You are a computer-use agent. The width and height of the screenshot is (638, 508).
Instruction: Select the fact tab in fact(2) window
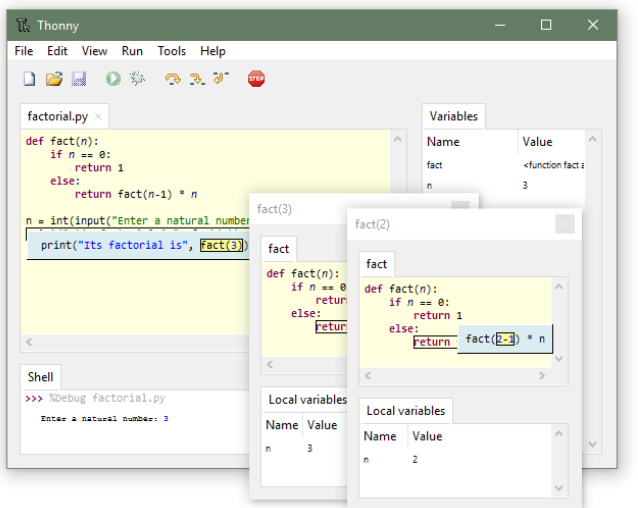coord(376,264)
